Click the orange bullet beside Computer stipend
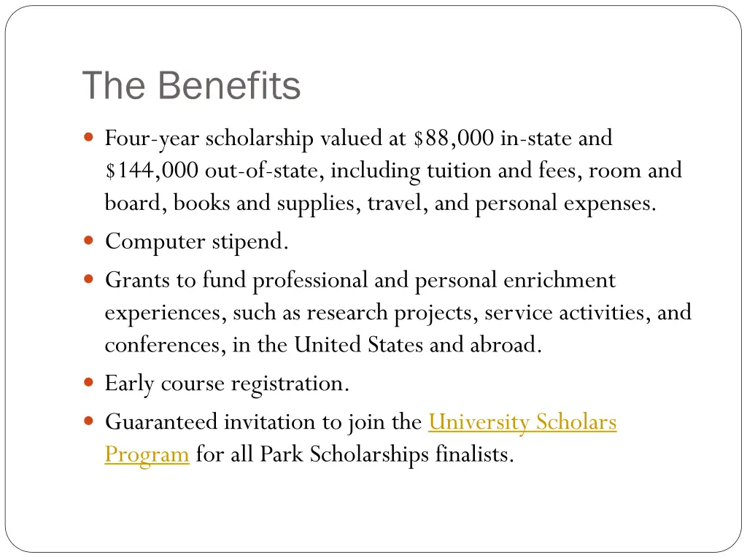 [x=88, y=241]
